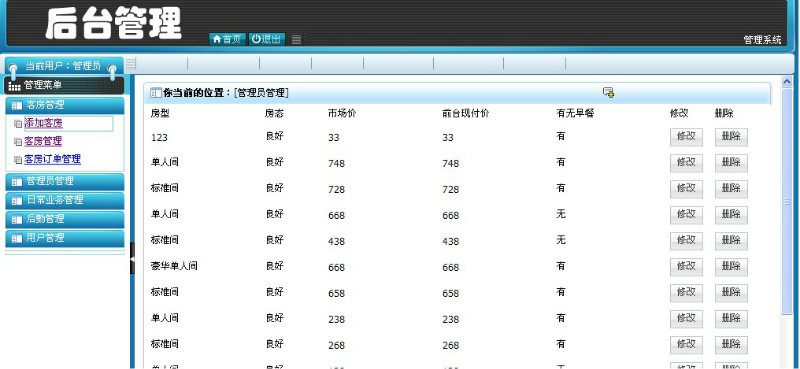Click the 退出 logout button

267,39
